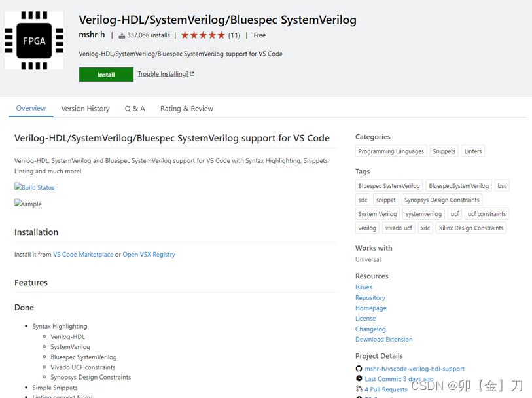
Task: Click the verilog tag
Action: point(367,228)
